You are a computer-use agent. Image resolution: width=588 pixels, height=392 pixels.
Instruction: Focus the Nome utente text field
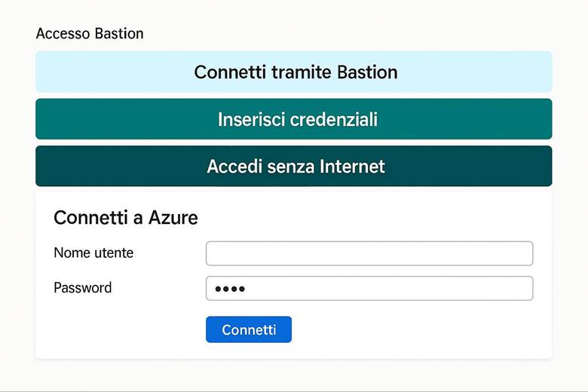[369, 253]
